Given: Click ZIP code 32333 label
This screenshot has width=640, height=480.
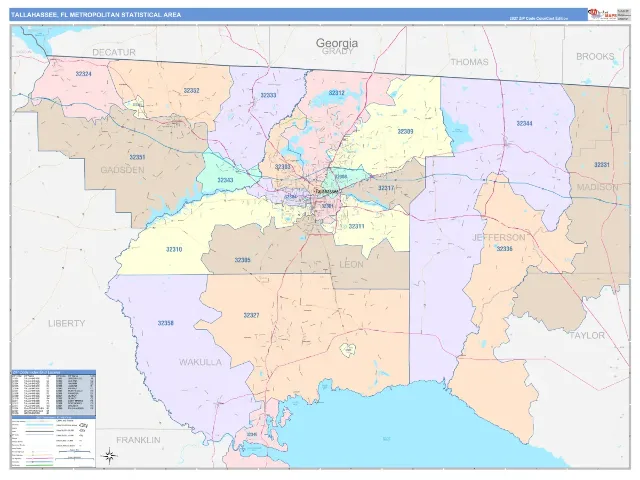Looking at the screenshot, I should (268, 95).
